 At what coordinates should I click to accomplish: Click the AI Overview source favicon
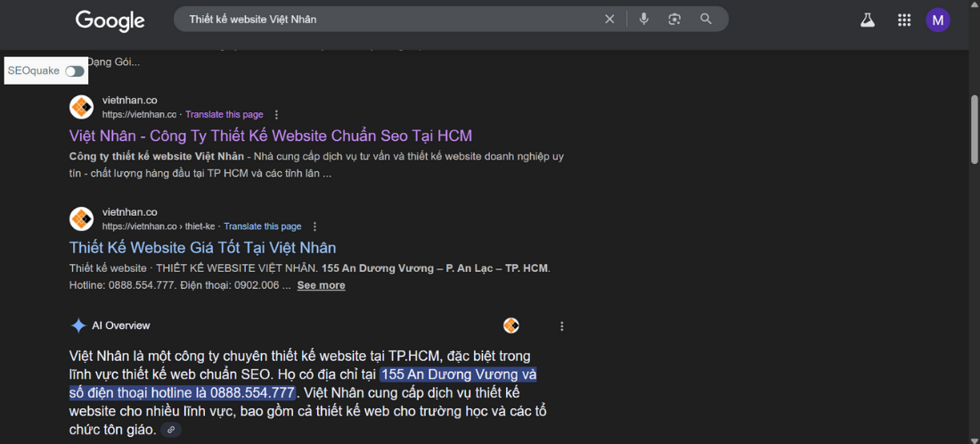pos(511,325)
